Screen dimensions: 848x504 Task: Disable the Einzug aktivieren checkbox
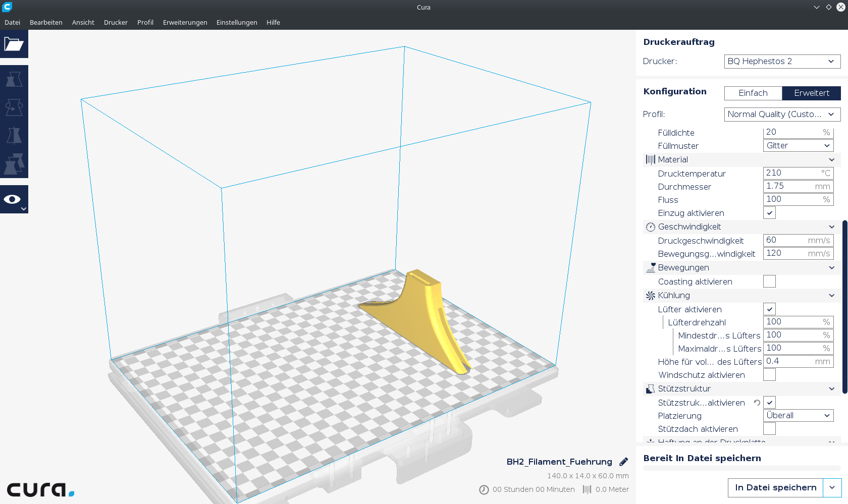[769, 213]
